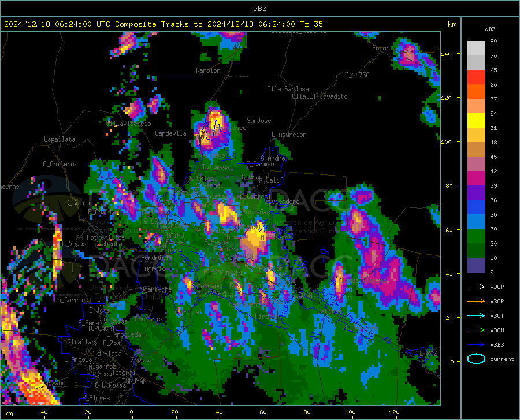Click the 'VBCU' legend label
This screenshot has width=520, height=420.
(x=497, y=330)
